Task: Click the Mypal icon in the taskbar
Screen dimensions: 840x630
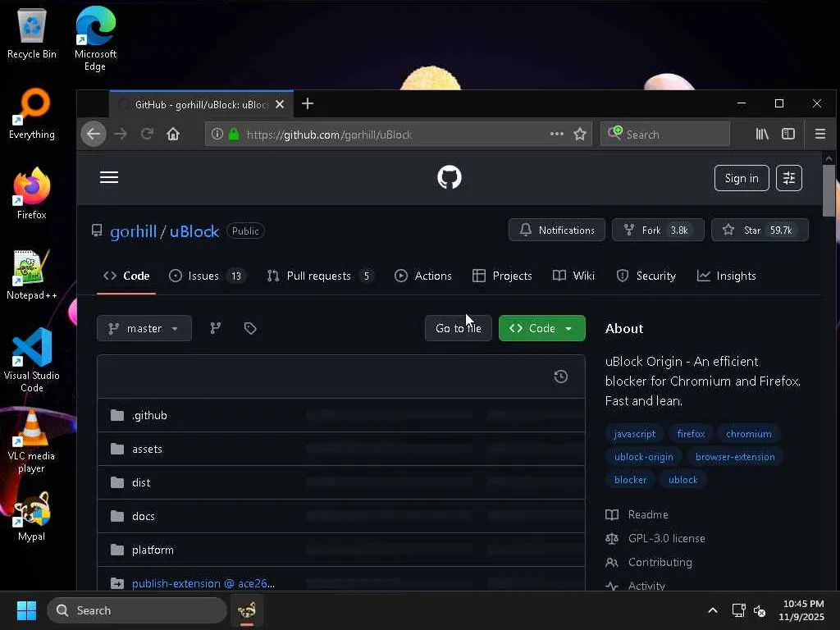Action: pyautogui.click(x=246, y=610)
